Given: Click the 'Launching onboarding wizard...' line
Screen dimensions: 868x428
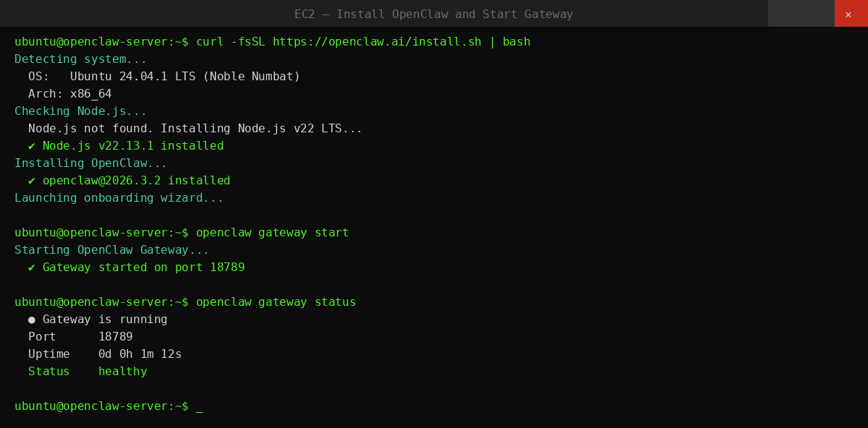Looking at the screenshot, I should tap(119, 198).
